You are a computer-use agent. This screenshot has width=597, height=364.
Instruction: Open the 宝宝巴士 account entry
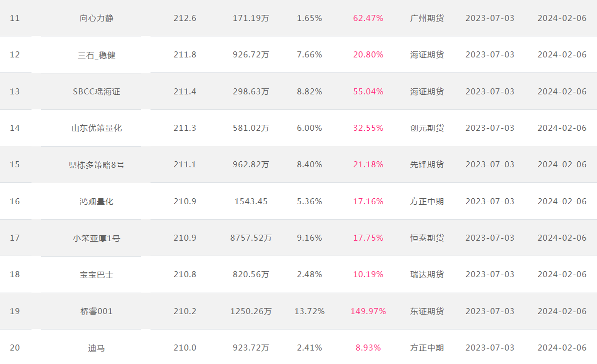pyautogui.click(x=96, y=275)
